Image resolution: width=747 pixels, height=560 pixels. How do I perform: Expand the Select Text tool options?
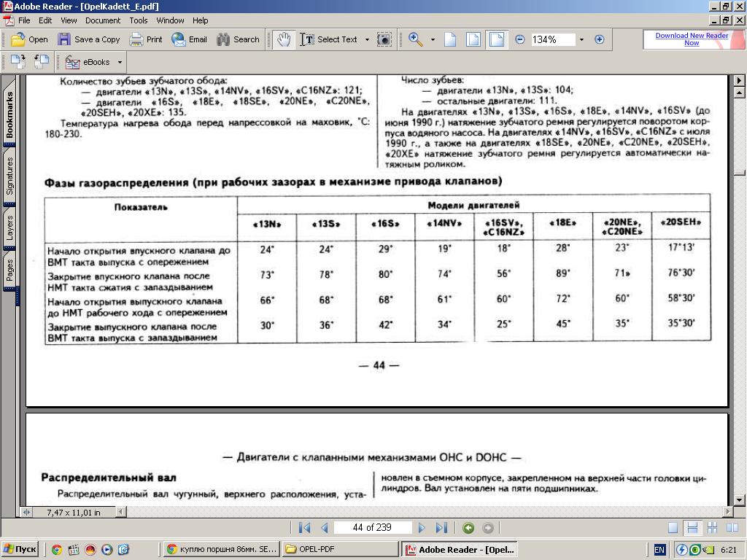click(x=367, y=39)
